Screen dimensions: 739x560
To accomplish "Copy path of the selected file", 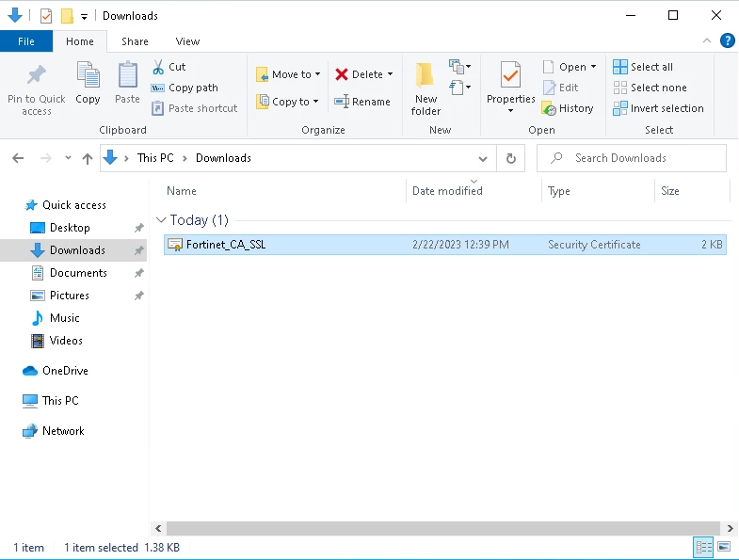I will [185, 88].
